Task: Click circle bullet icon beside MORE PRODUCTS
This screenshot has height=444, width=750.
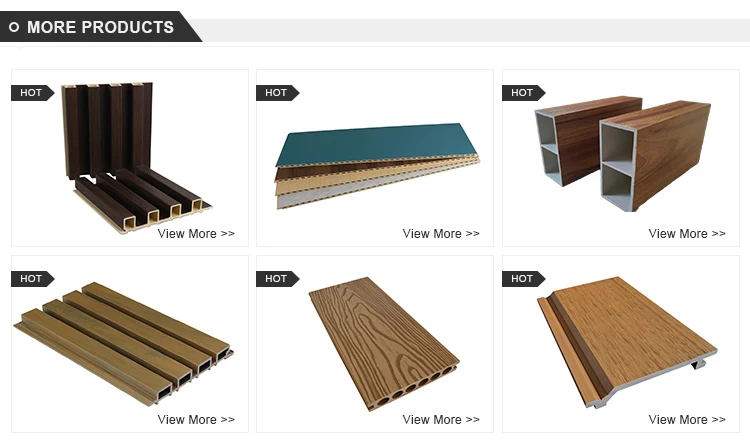Action: (14, 27)
